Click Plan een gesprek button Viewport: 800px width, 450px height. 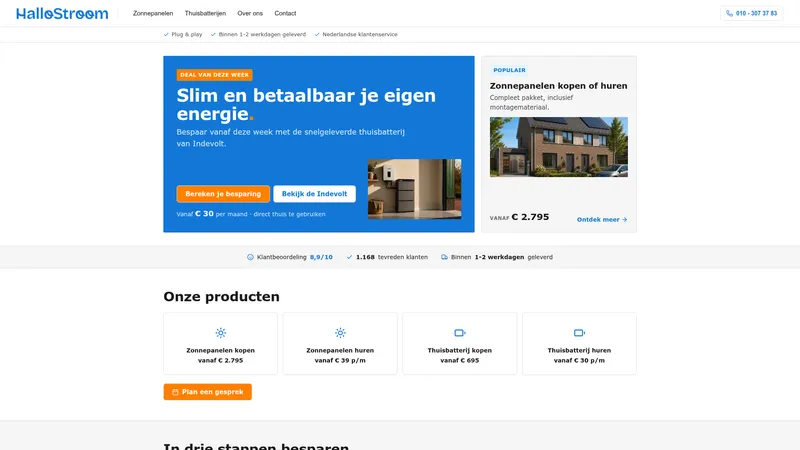[208, 392]
